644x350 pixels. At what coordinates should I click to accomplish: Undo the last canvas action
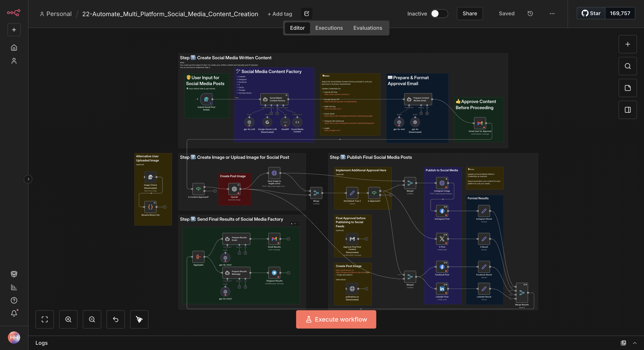115,319
